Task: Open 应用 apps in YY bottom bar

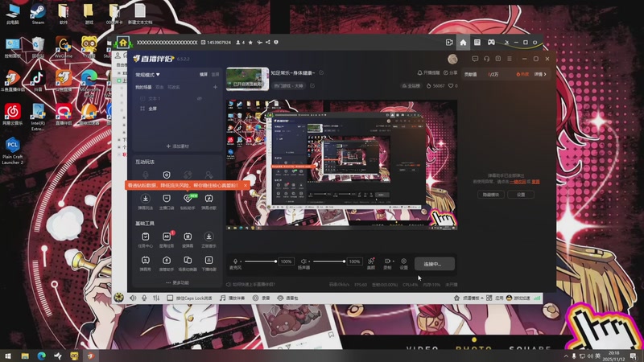Action: pos(495,298)
